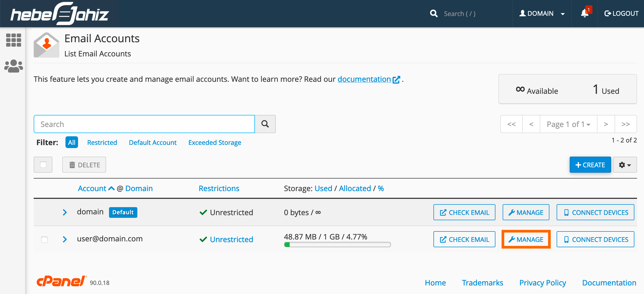The height and width of the screenshot is (294, 644).
Task: Expand the user@domain.com account row
Action: pos(65,239)
